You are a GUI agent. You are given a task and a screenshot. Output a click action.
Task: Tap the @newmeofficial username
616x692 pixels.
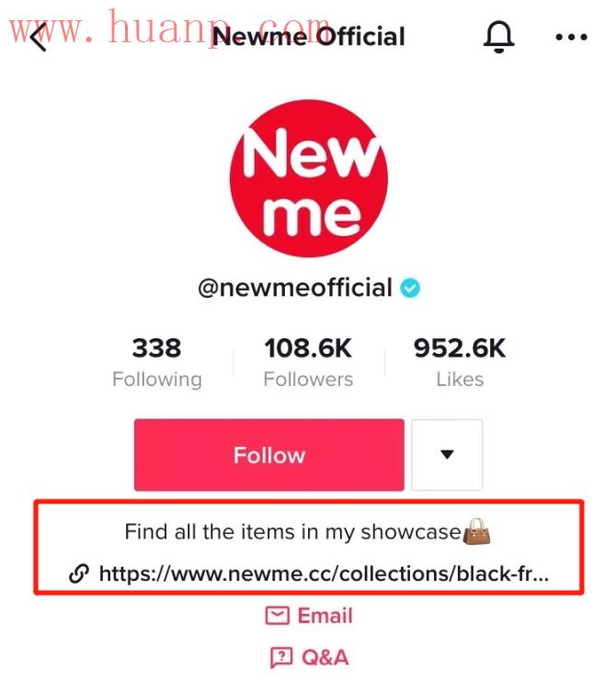click(295, 289)
